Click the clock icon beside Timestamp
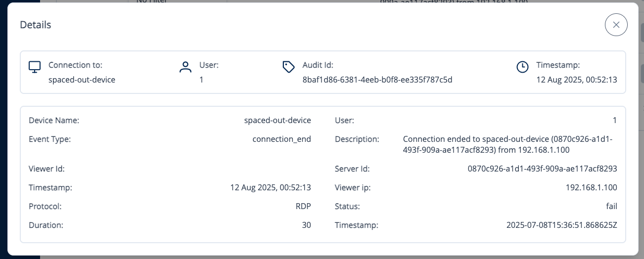The image size is (644, 259). coord(522,67)
